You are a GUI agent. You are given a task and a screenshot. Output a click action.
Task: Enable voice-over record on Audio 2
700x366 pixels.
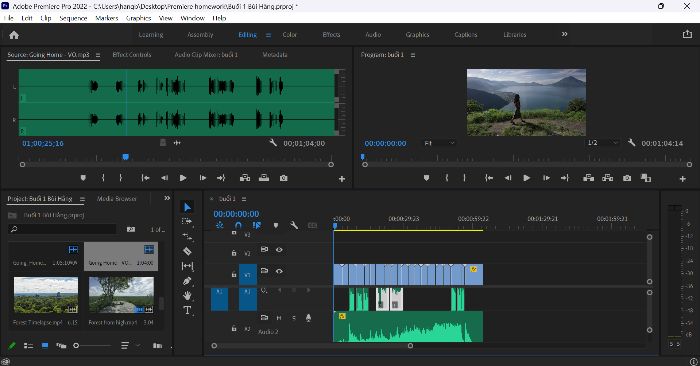coord(308,318)
